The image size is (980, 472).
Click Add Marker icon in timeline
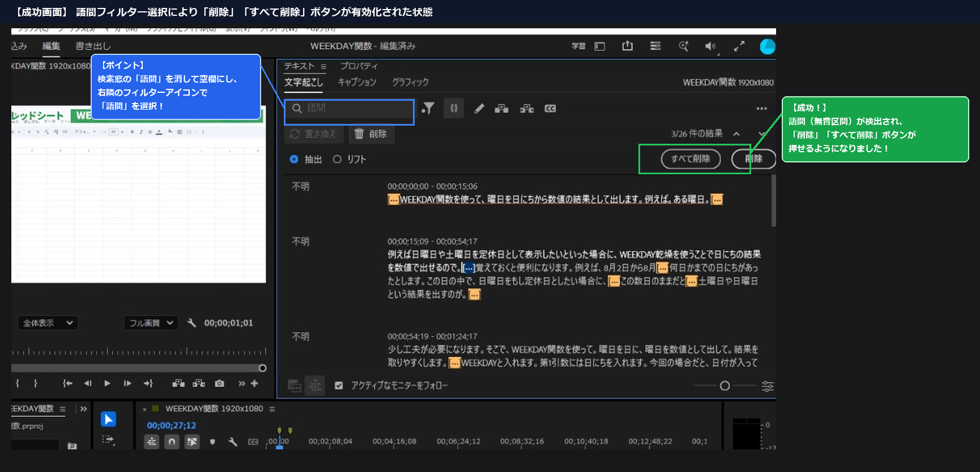click(x=212, y=442)
